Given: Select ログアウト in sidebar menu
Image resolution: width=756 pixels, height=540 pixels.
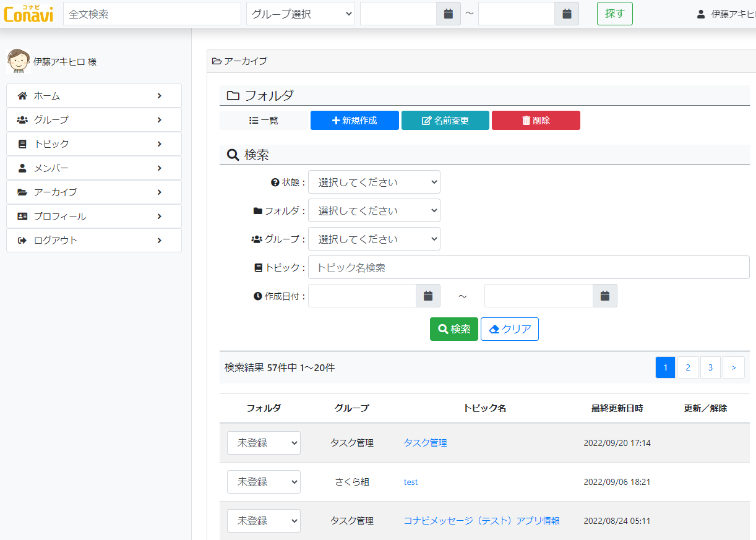Looking at the screenshot, I should pos(93,241).
